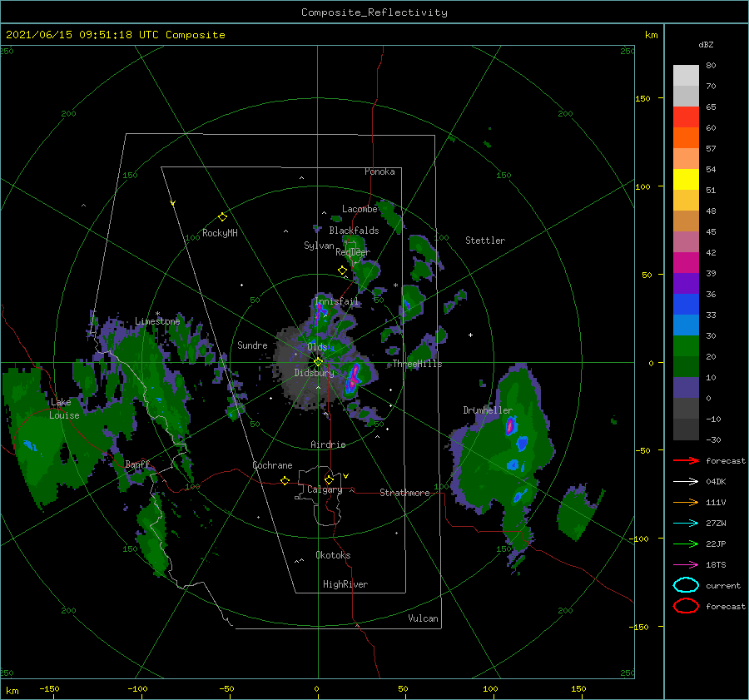Click the yellow diamond marker inside the Calgary outline
This screenshot has width=749, height=700.
tap(329, 479)
